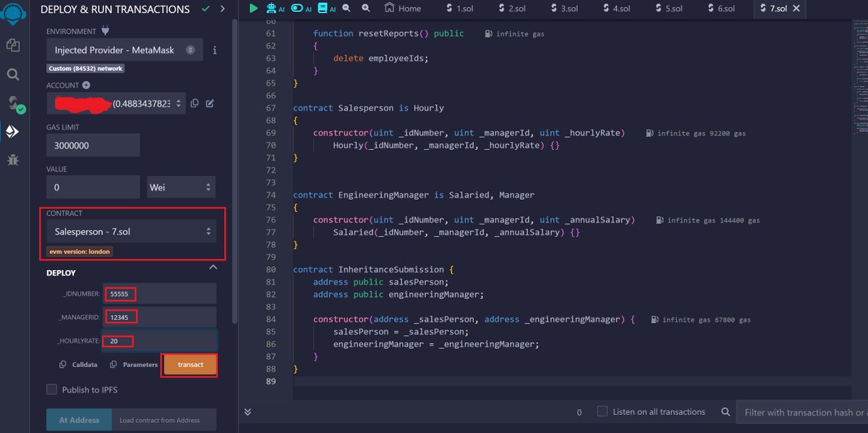Viewport: 868px width, 433px height.
Task: Enable Listen on all transactions checkbox
Action: 602,411
